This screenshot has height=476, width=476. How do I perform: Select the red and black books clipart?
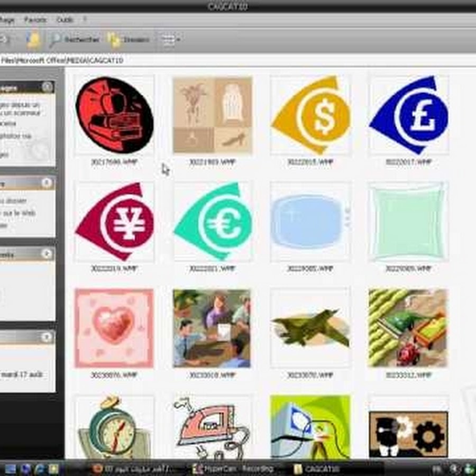(x=114, y=115)
